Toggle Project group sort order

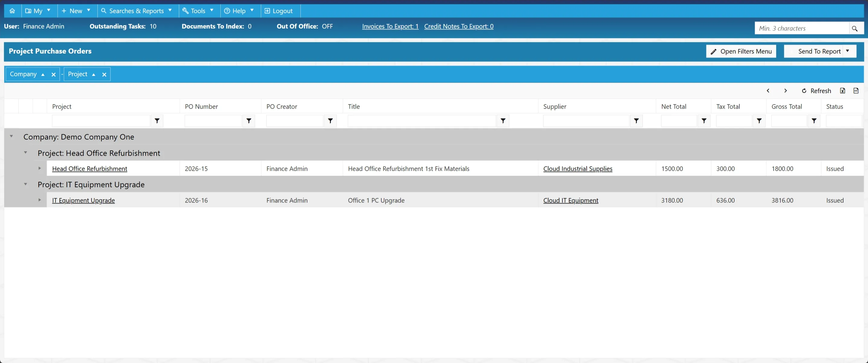point(94,75)
